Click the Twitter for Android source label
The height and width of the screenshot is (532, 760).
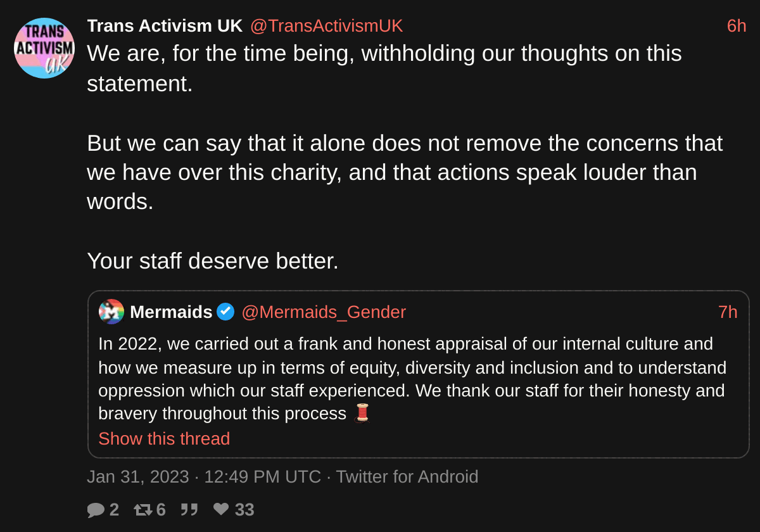point(407,476)
